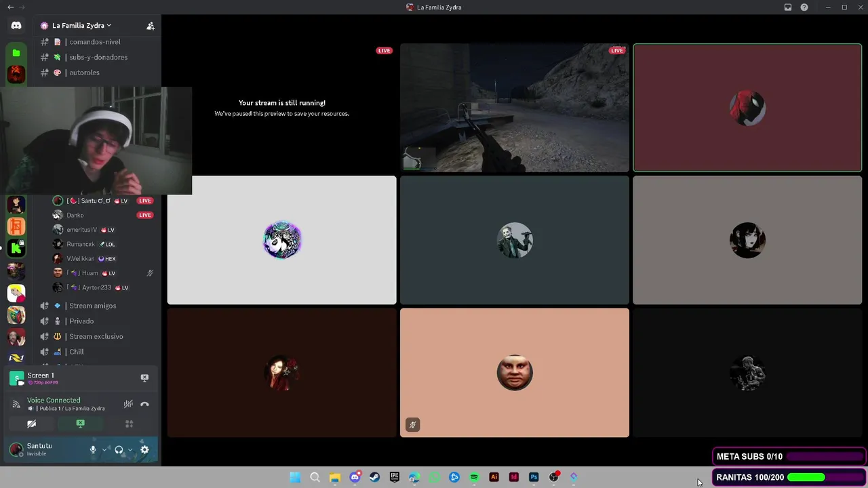Click the LIVE badge next to Danko
868x488 pixels.
144,215
